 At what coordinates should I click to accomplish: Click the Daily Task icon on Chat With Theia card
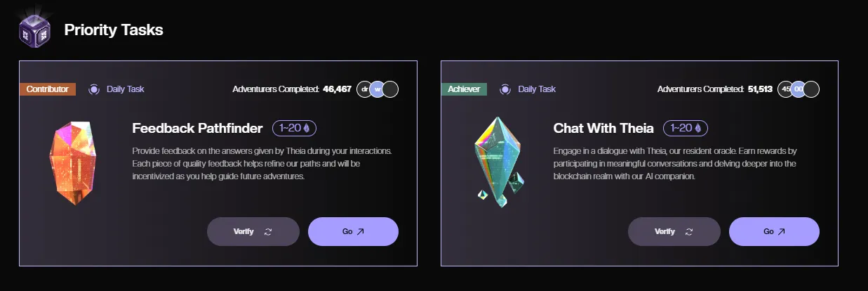click(505, 89)
